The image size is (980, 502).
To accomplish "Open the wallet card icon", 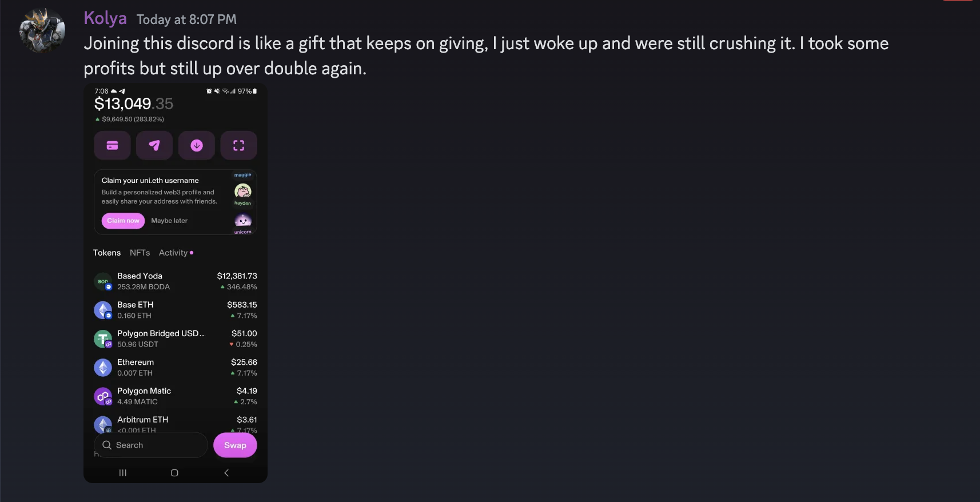I will (112, 145).
